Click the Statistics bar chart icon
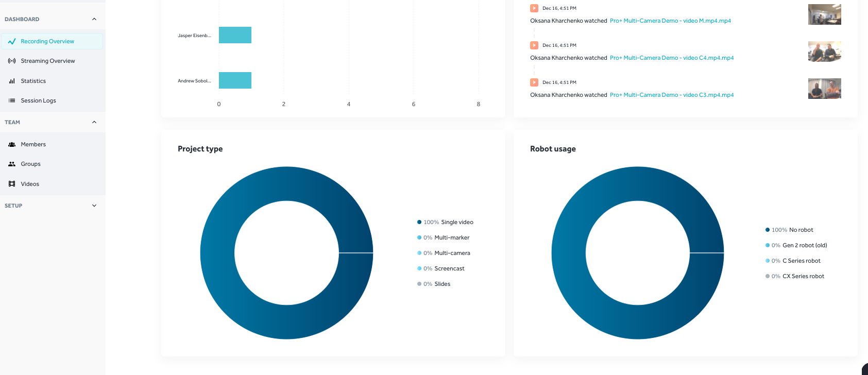This screenshot has height=375, width=868. 12,81
